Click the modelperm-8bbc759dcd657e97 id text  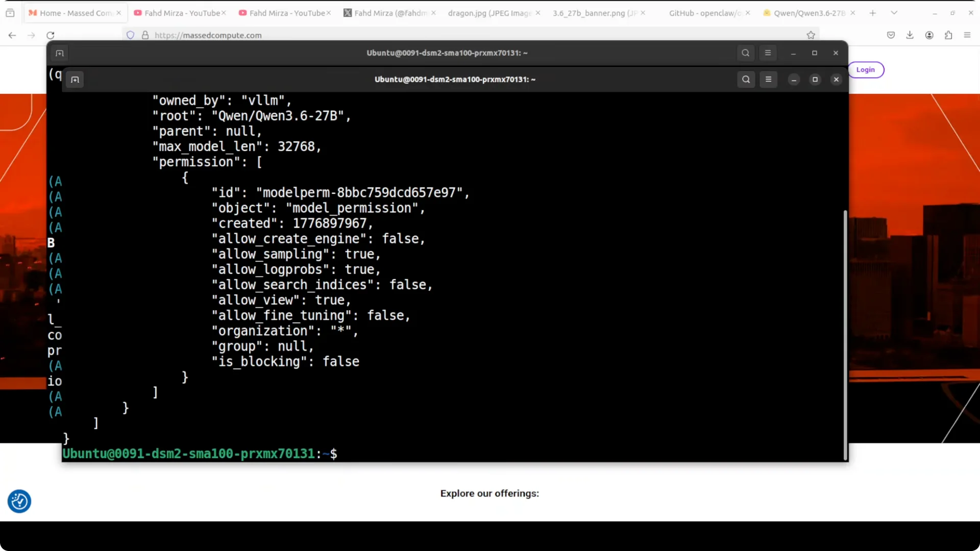point(359,192)
